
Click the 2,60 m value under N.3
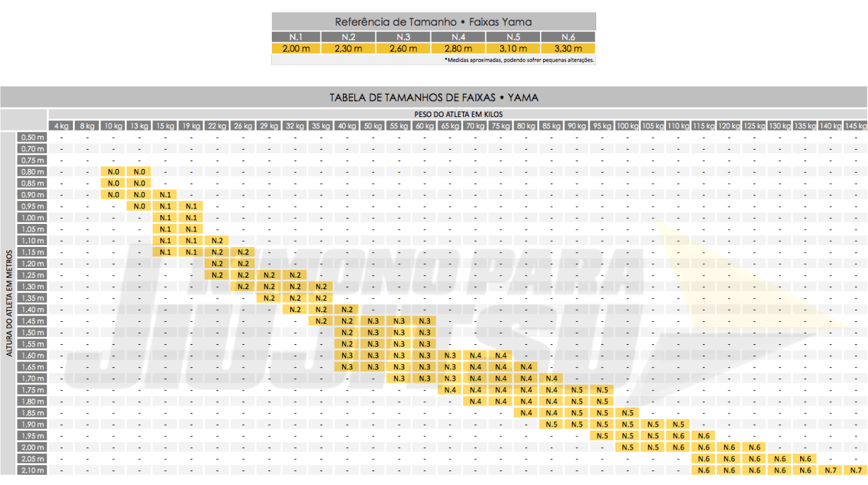click(x=403, y=48)
